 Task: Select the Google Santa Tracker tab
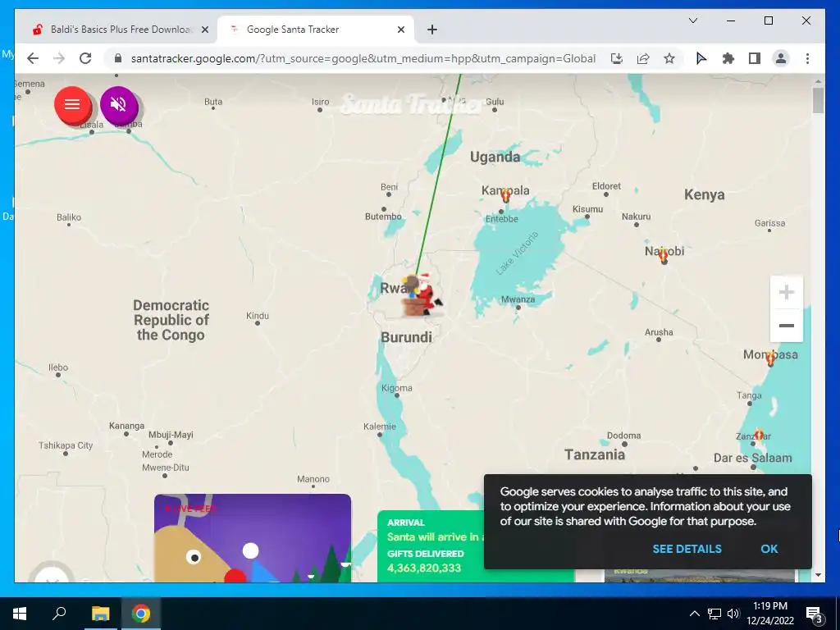pyautogui.click(x=315, y=30)
